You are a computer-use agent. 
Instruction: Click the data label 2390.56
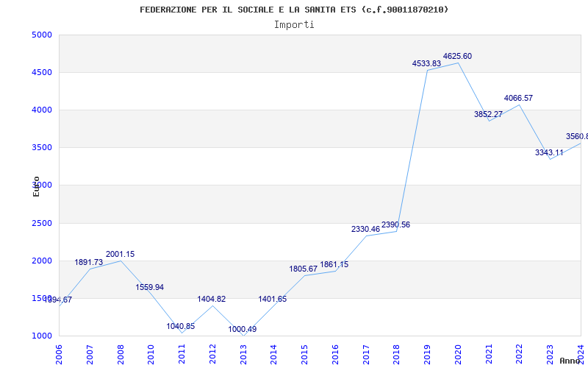pos(395,225)
